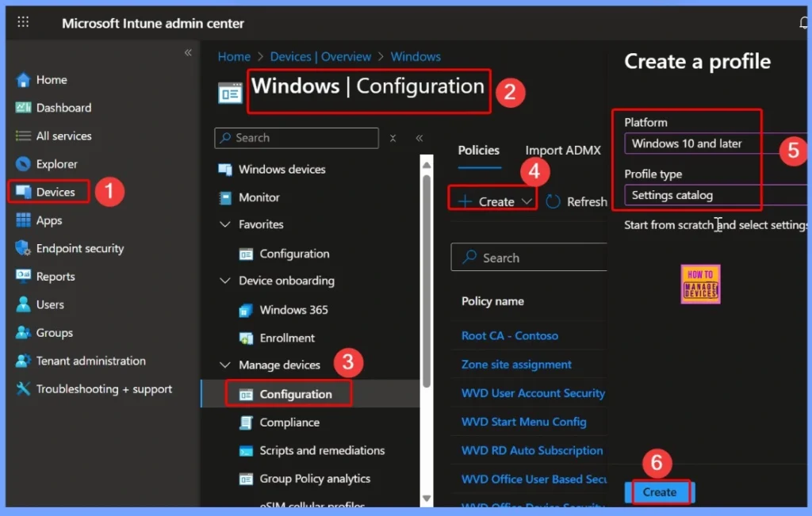Click the blue Create button in profile pane
812x516 pixels.
tap(659, 493)
